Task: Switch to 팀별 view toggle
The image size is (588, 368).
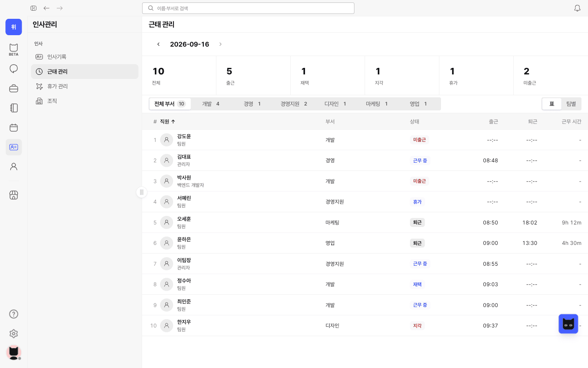Action: click(x=571, y=104)
